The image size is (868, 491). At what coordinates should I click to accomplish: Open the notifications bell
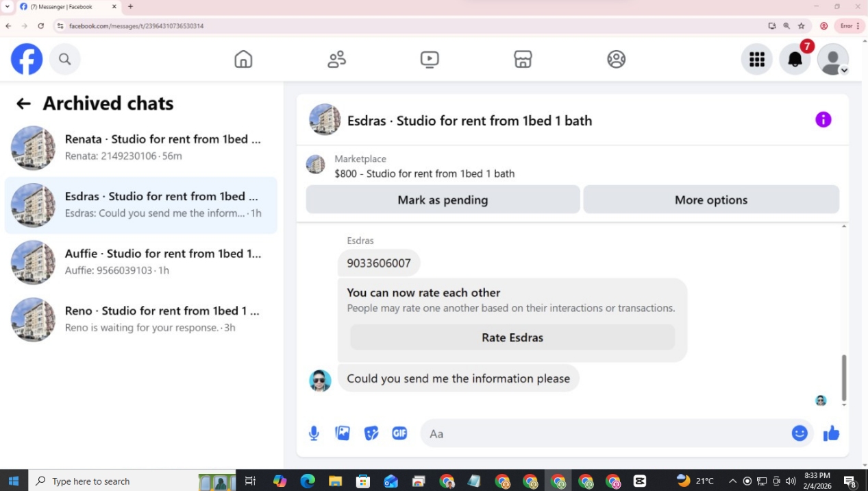click(x=795, y=60)
